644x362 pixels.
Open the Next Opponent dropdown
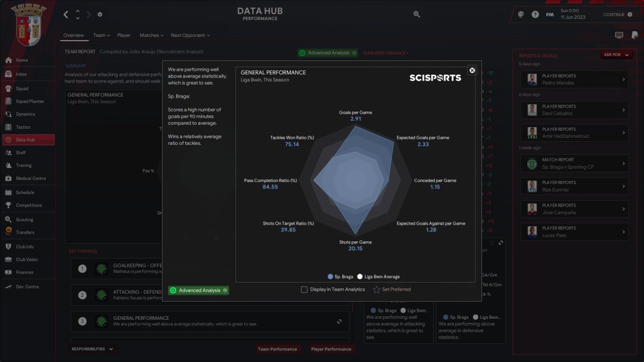tap(190, 35)
